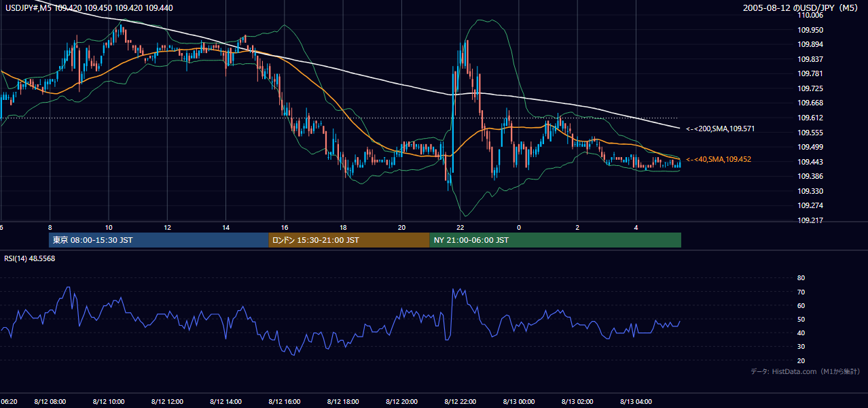Click the 8/13 02:00 bottom timeline label
The height and width of the screenshot is (408, 868).
coord(577,402)
